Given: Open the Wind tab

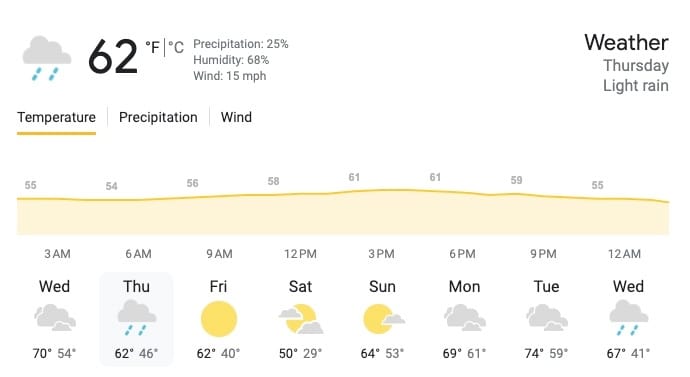Looking at the screenshot, I should tap(236, 117).
